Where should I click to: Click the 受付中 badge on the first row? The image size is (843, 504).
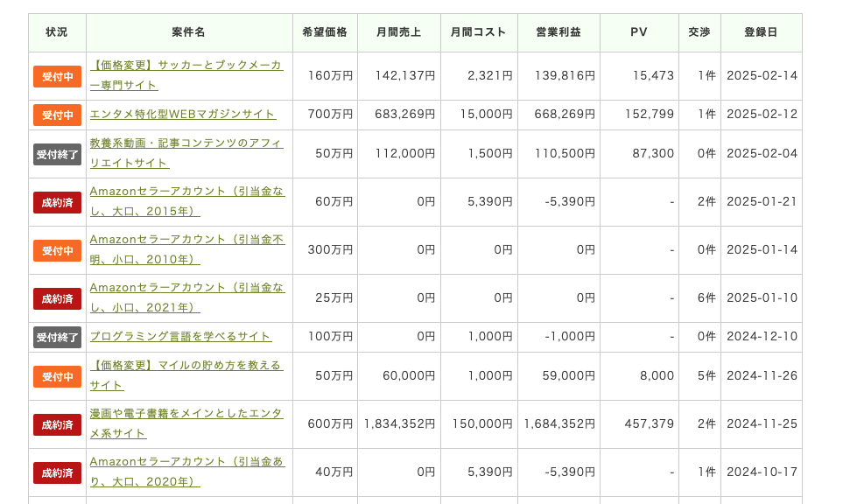point(57,76)
